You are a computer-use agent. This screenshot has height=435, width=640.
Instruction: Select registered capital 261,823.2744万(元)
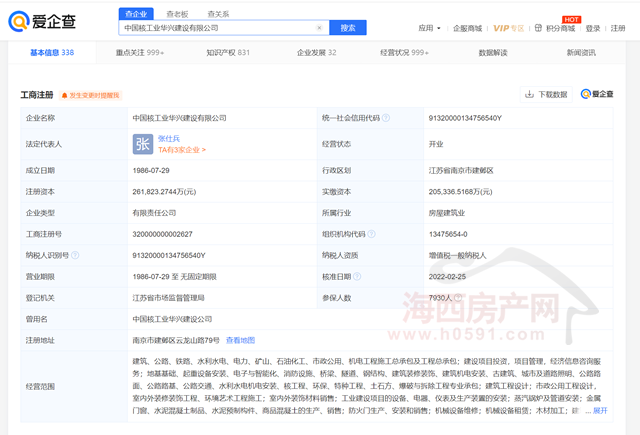164,191
